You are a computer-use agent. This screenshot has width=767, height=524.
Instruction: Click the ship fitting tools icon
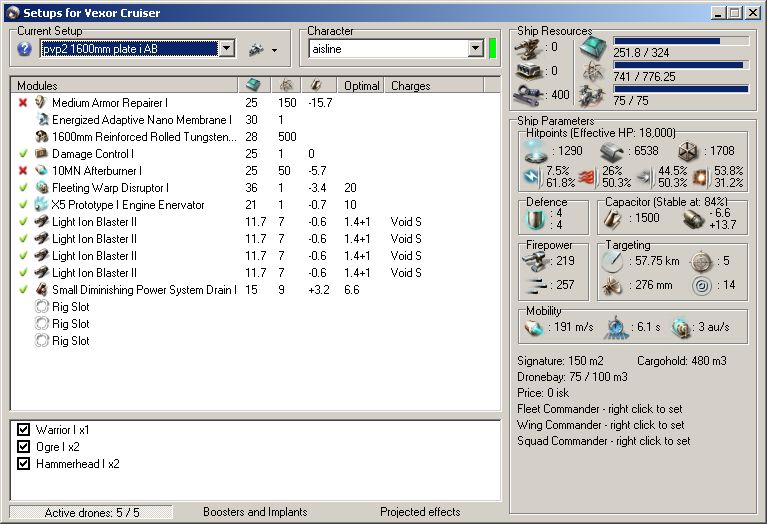(256, 49)
